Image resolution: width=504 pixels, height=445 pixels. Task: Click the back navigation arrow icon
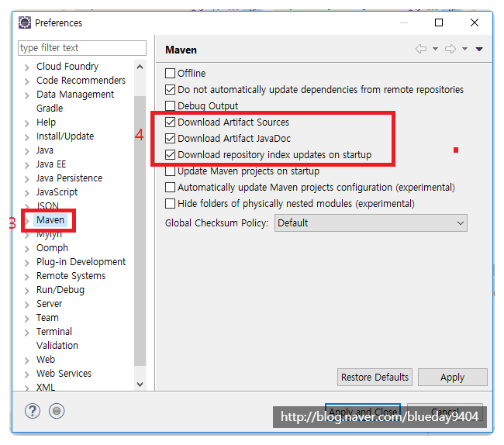421,49
